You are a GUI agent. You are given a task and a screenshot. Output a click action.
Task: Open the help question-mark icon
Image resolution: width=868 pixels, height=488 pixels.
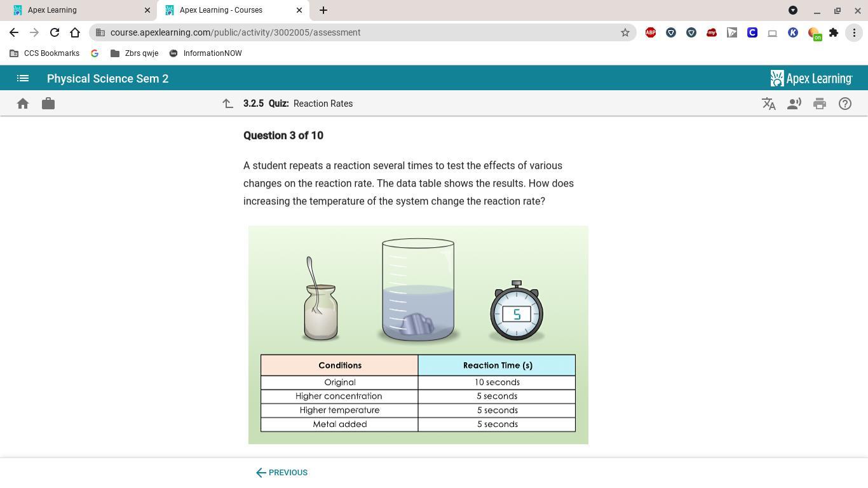coord(845,104)
